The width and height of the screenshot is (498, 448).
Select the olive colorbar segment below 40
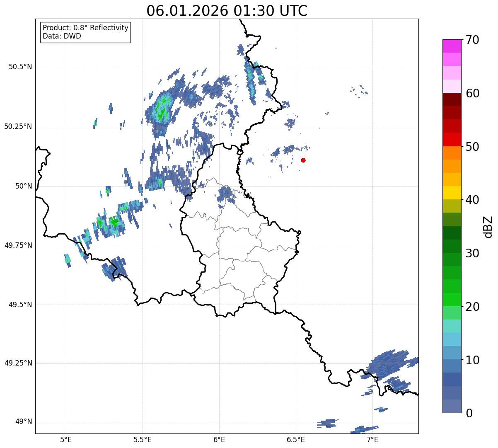click(452, 206)
